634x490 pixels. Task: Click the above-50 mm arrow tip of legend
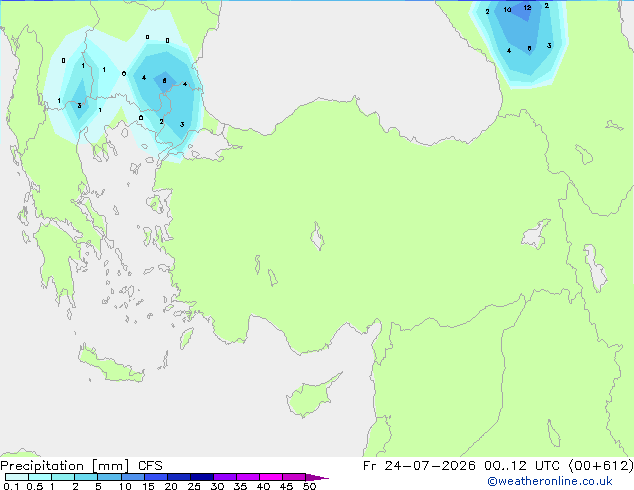317,477
